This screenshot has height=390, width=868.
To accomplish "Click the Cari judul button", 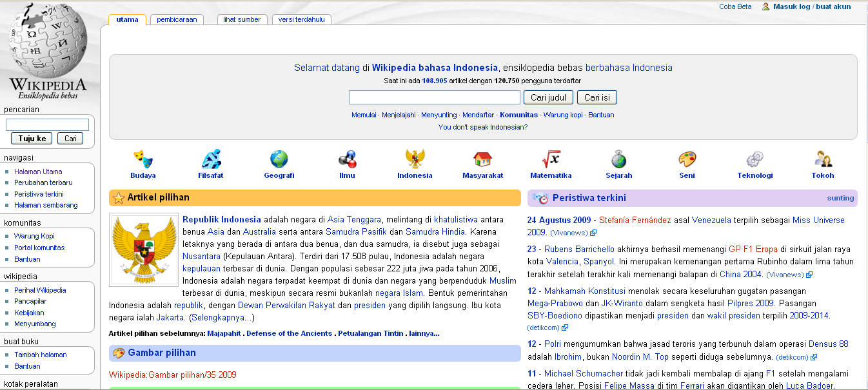I will coord(549,97).
